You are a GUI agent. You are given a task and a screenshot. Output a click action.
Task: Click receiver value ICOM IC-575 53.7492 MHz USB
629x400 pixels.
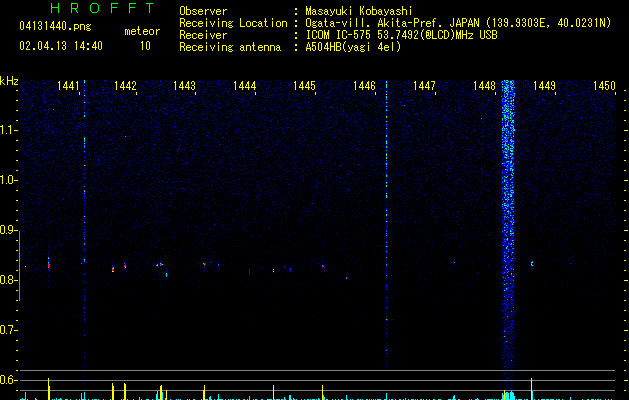402,35
